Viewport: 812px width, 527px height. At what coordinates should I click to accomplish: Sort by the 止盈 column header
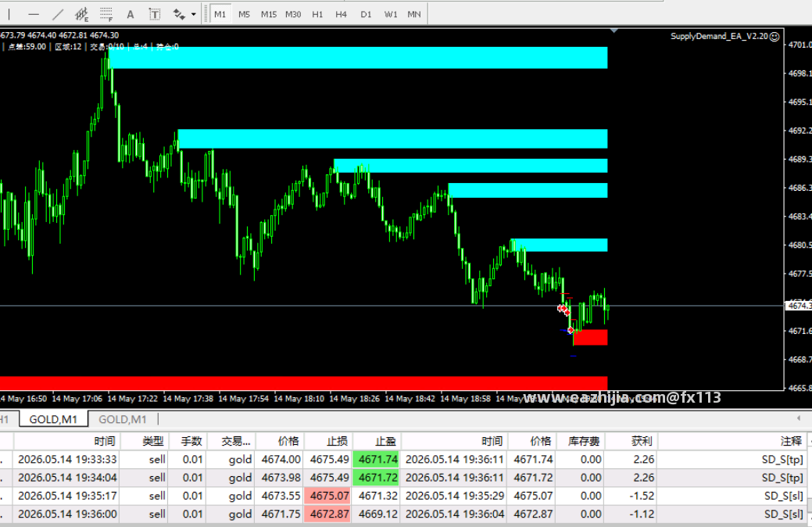tap(377, 441)
